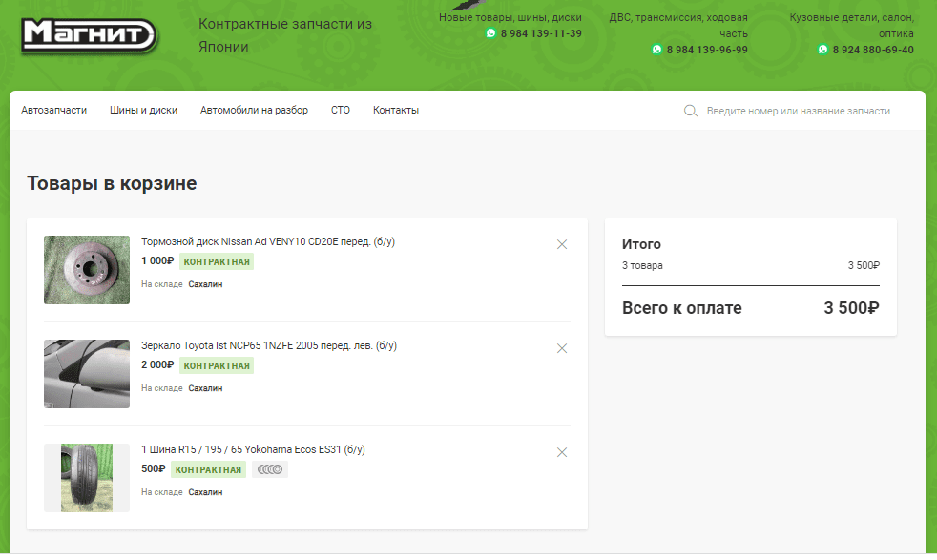Screen dimensions: 937x560
Task: Call phone number 8 924 880-69-40
Action: click(x=873, y=50)
